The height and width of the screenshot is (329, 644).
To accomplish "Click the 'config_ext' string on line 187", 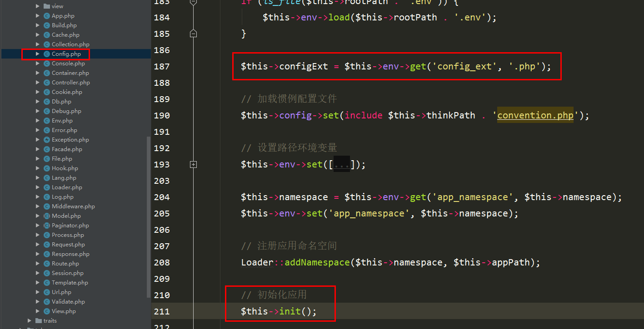I will (464, 66).
